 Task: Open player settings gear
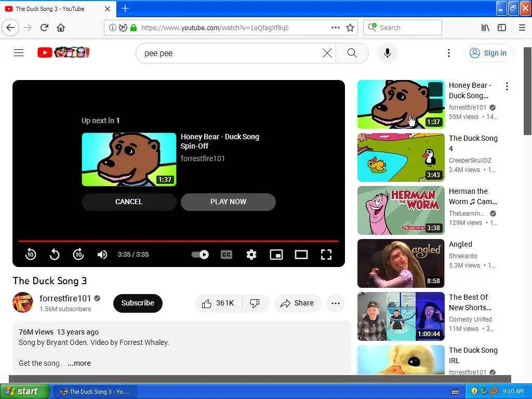coord(251,255)
